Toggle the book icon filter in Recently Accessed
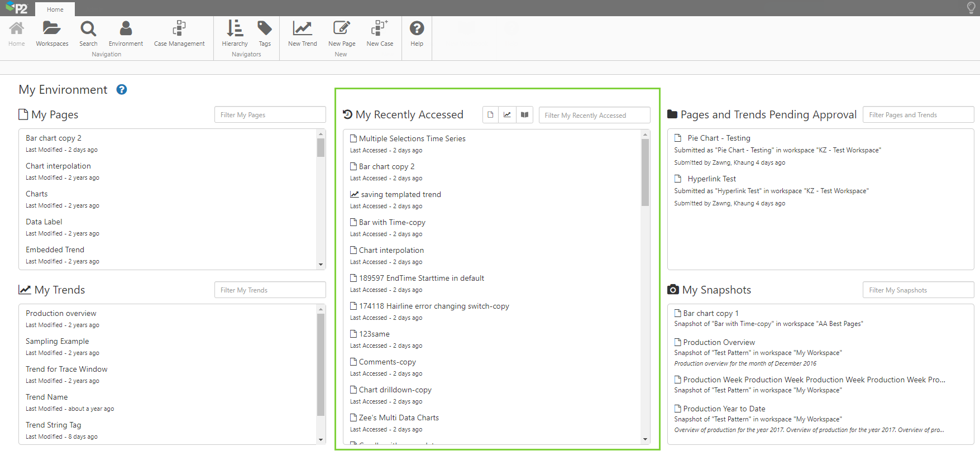 (x=524, y=115)
